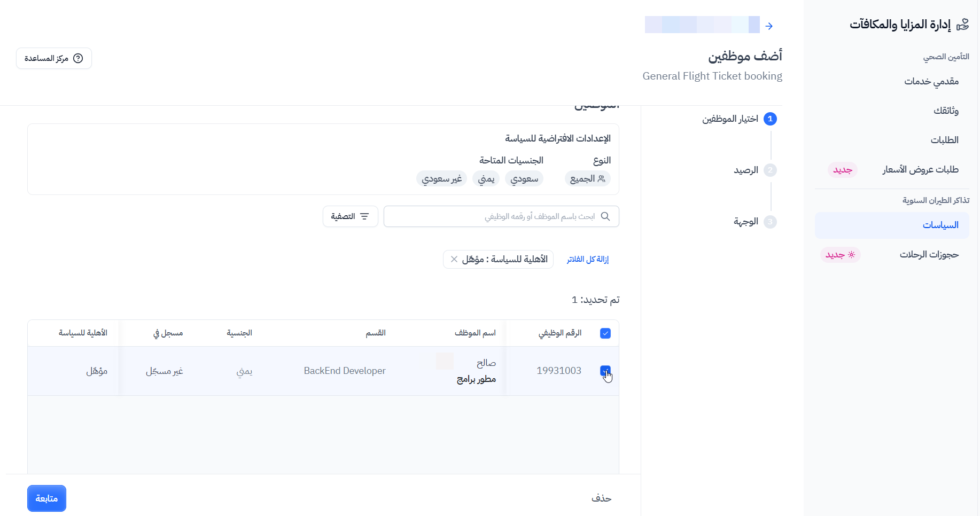
Task: Go to step 2 الرصيد
Action: click(x=770, y=170)
